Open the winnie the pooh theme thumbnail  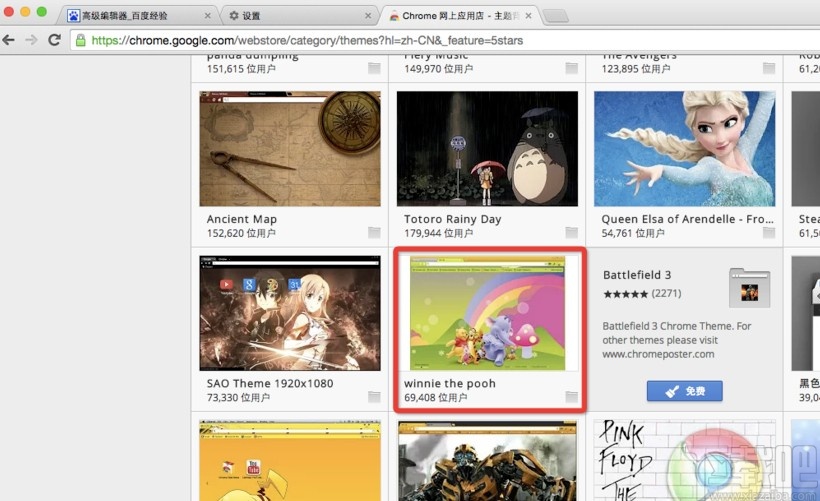[x=487, y=313]
